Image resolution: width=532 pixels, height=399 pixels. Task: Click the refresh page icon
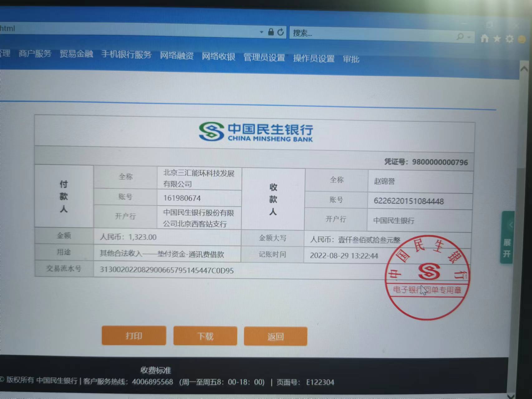point(280,32)
